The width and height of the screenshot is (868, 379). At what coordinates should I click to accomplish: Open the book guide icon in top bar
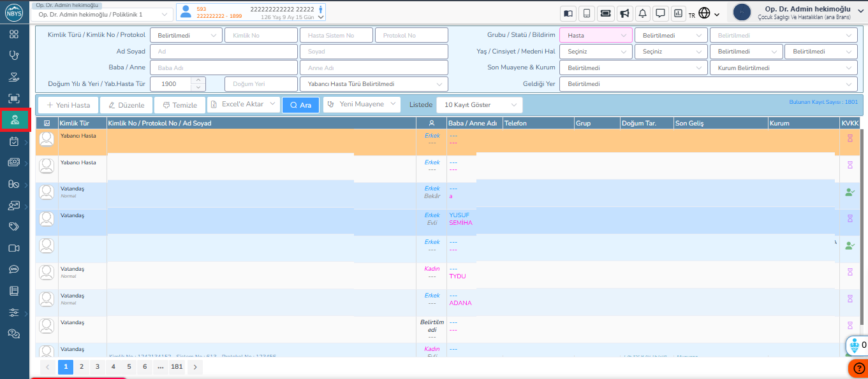click(x=569, y=13)
